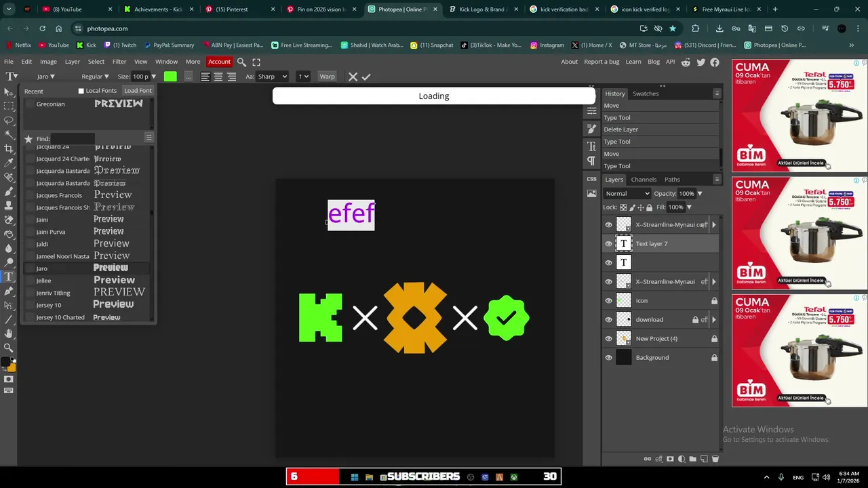
Task: Hide the New Project (4) layer
Action: pos(608,339)
